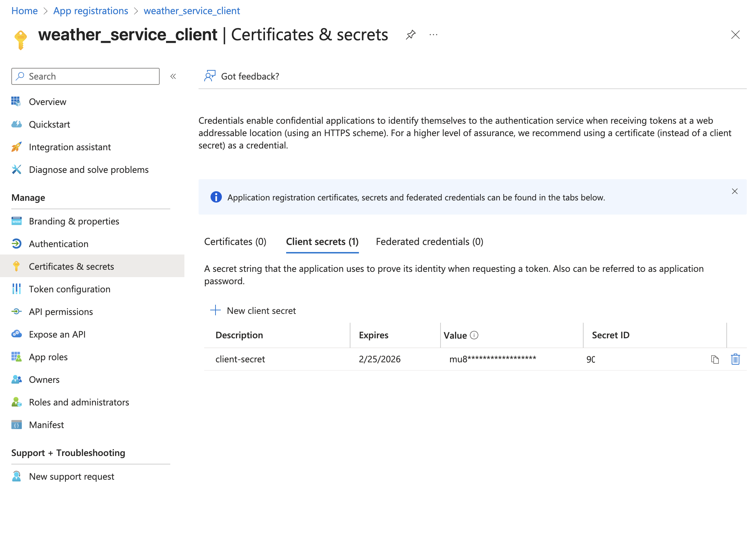The width and height of the screenshot is (756, 538).
Task: Close the Certificates & secrets blade
Action: click(735, 35)
